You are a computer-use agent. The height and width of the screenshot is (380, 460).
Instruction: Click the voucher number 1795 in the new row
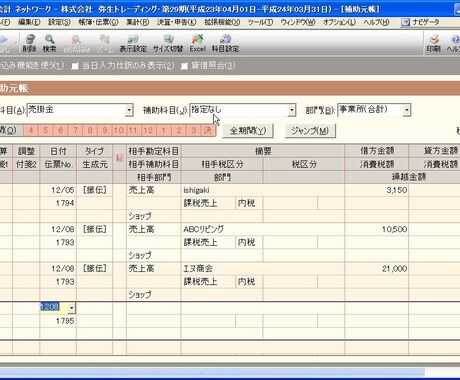click(x=65, y=321)
